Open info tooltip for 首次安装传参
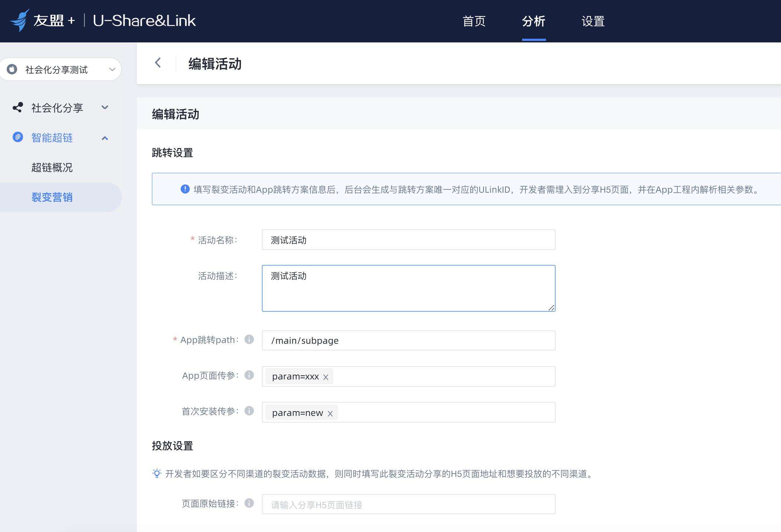 coord(249,411)
